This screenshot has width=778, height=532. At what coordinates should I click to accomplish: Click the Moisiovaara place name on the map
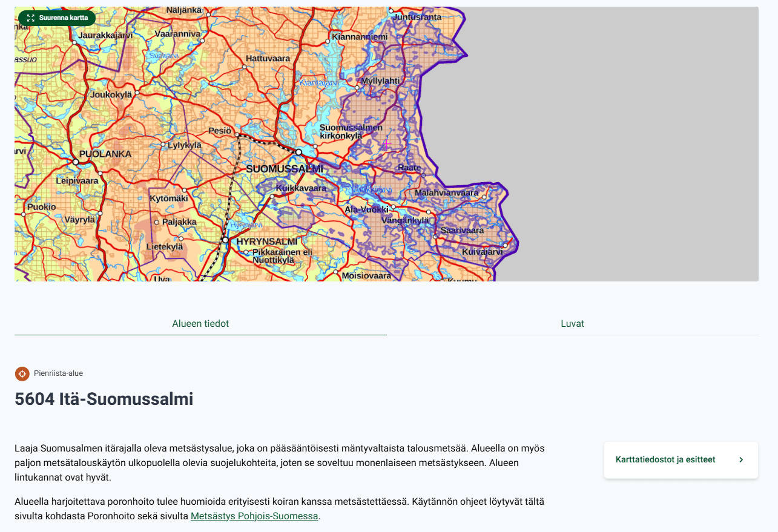coord(367,275)
